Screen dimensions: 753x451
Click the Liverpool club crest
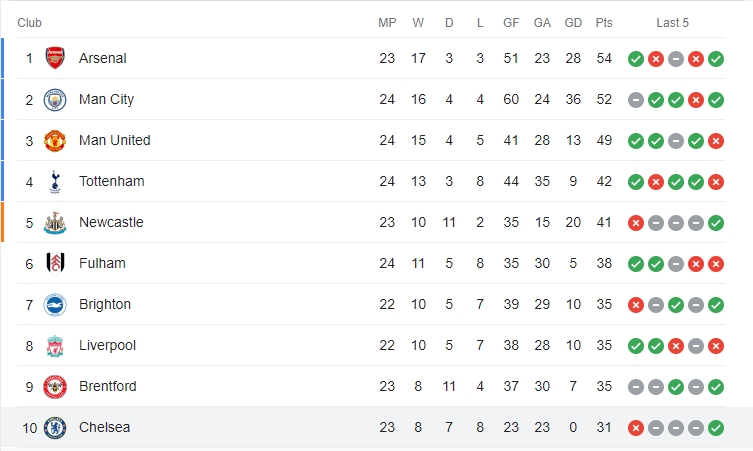[x=55, y=345]
